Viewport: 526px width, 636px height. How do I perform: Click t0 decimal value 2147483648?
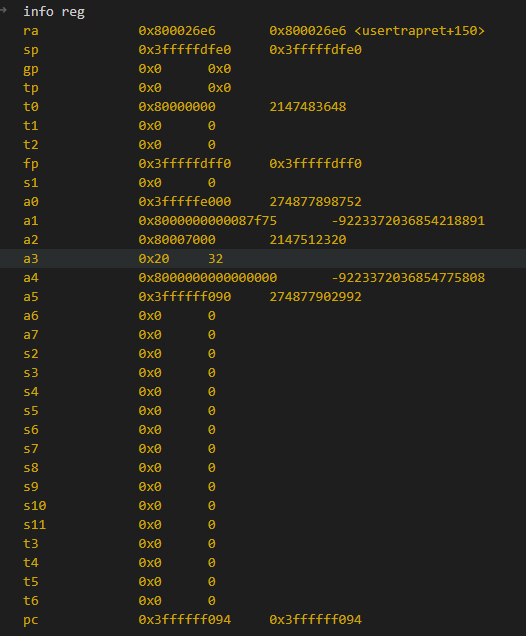[308, 107]
